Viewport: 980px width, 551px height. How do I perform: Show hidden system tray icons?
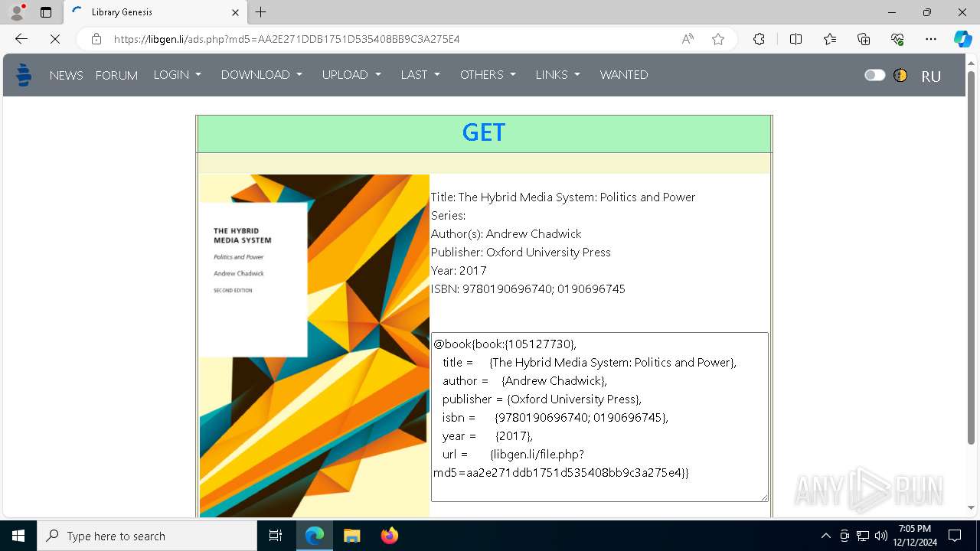click(x=825, y=536)
